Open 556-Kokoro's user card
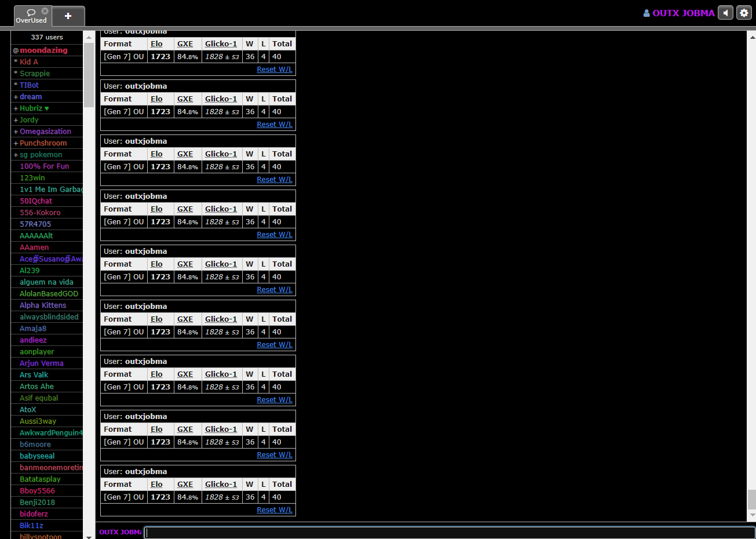Image resolution: width=756 pixels, height=539 pixels. click(x=47, y=213)
